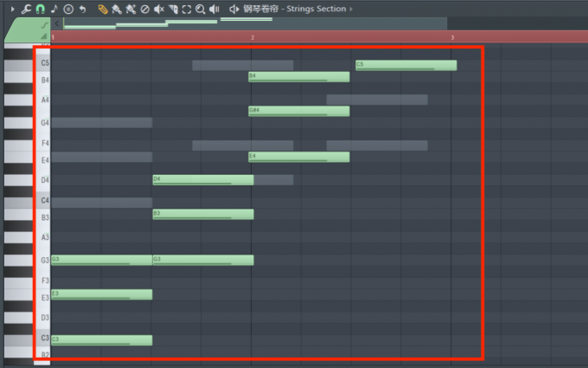Expand the arrow after Strings Section

[351, 9]
